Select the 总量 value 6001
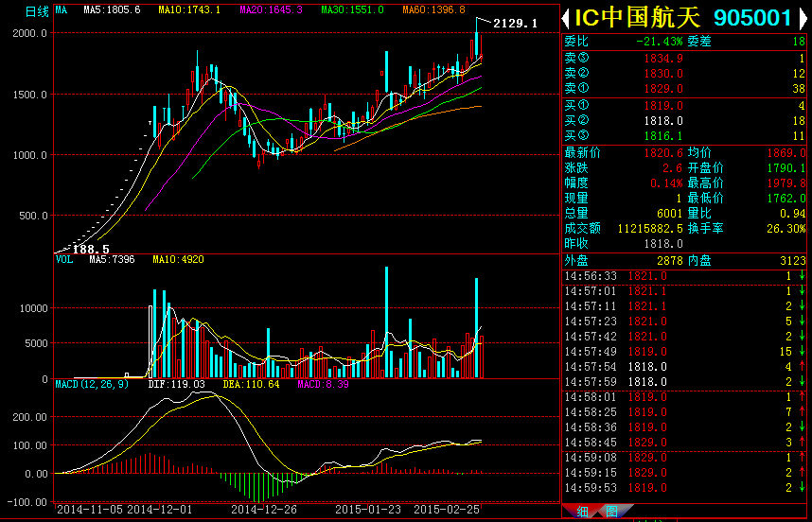Screen dimensions: 812x522 coord(670,213)
